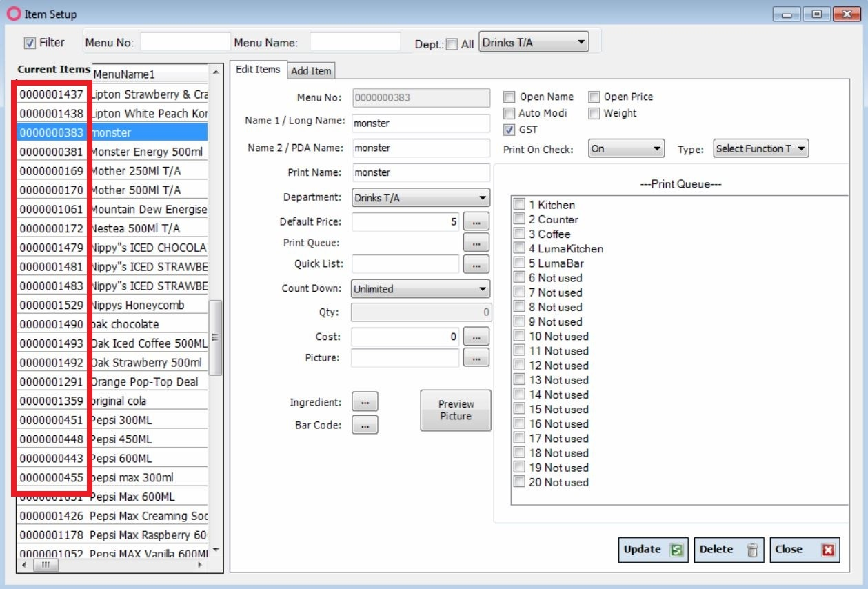Enable the Weight checkbox
This screenshot has width=868, height=589.
tap(594, 113)
